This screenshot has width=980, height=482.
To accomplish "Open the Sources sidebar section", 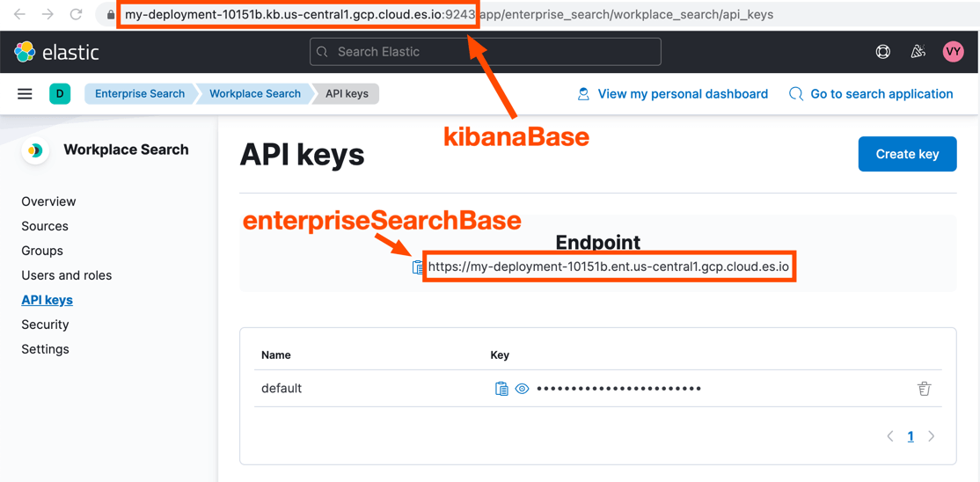I will 45,226.
